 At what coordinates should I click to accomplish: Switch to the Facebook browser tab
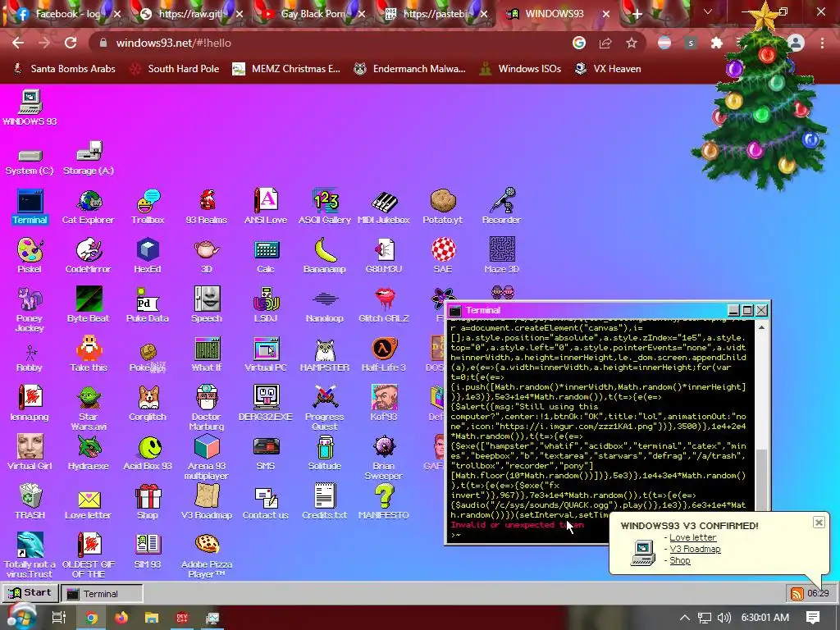(66, 14)
